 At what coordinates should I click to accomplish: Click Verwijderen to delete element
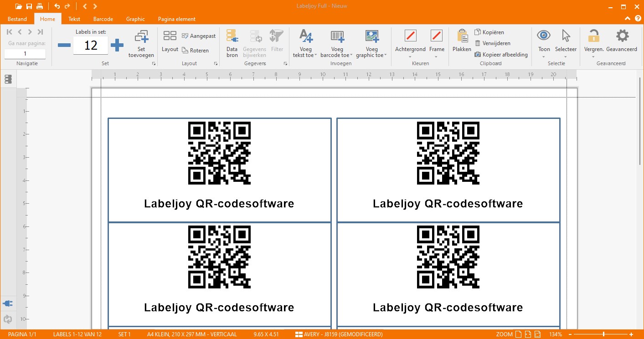click(x=493, y=43)
